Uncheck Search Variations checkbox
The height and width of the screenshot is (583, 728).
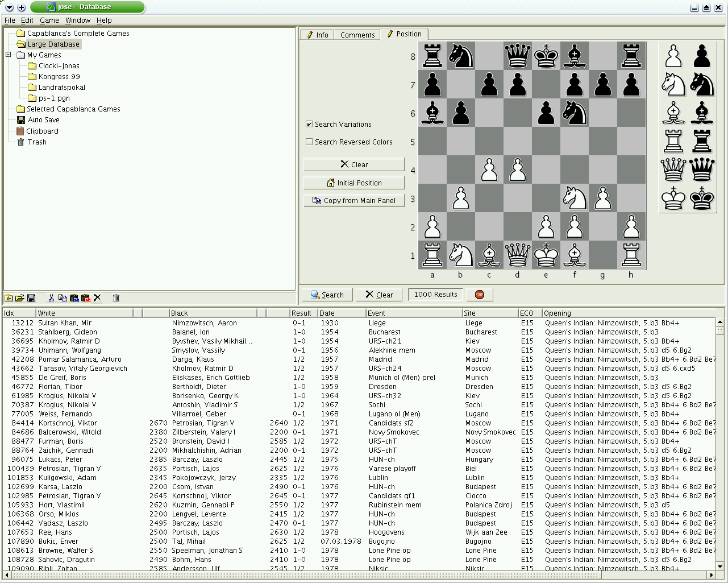click(x=309, y=124)
